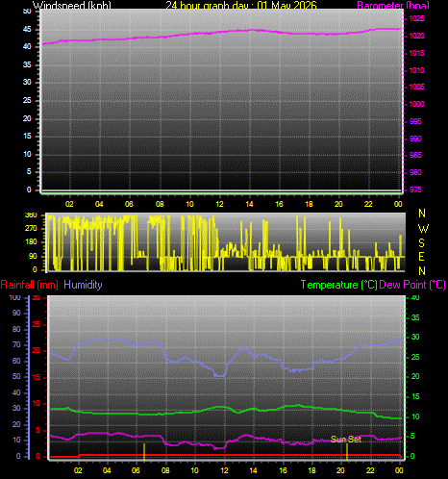
Task: Click the 50 humidity axis value
Action: point(16,377)
